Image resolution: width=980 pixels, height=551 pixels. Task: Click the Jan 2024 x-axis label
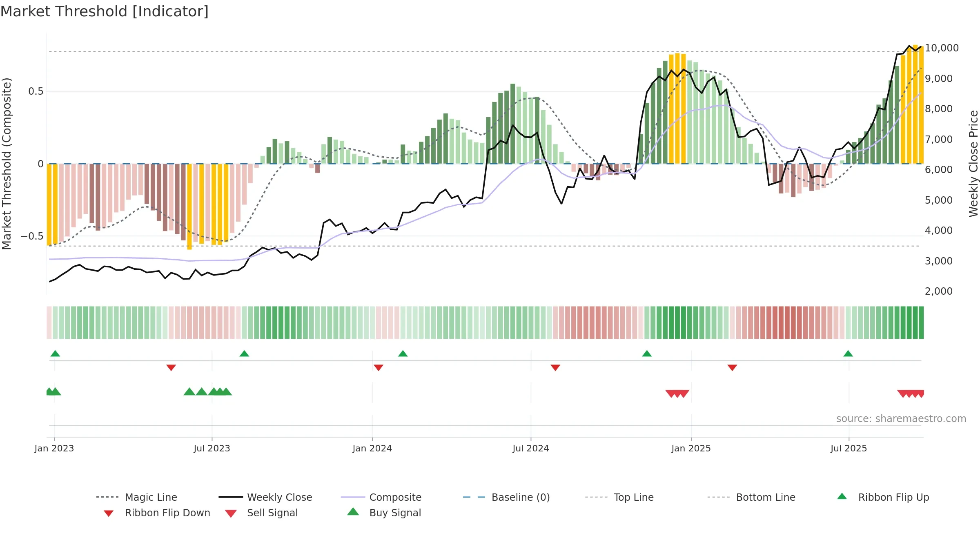(372, 448)
